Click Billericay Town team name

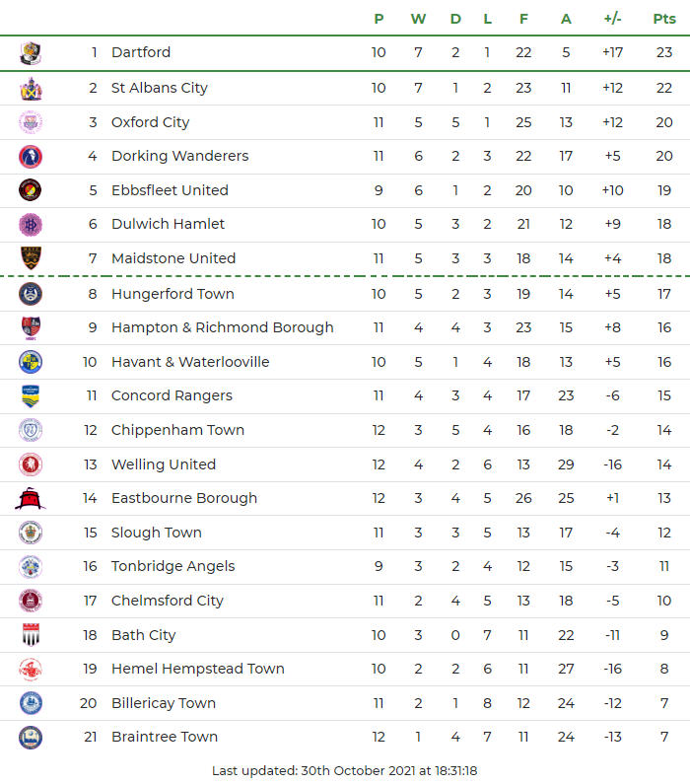click(163, 703)
